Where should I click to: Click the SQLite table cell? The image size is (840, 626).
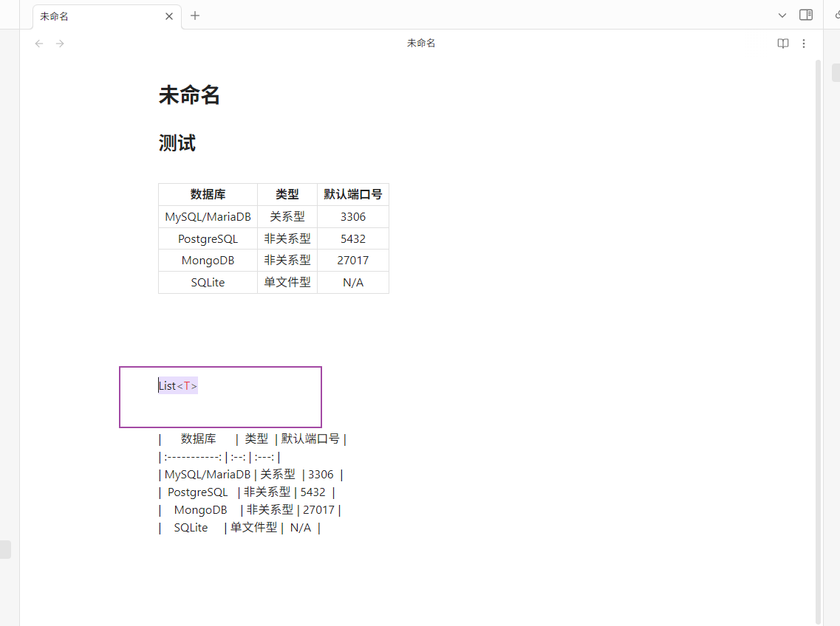point(208,282)
